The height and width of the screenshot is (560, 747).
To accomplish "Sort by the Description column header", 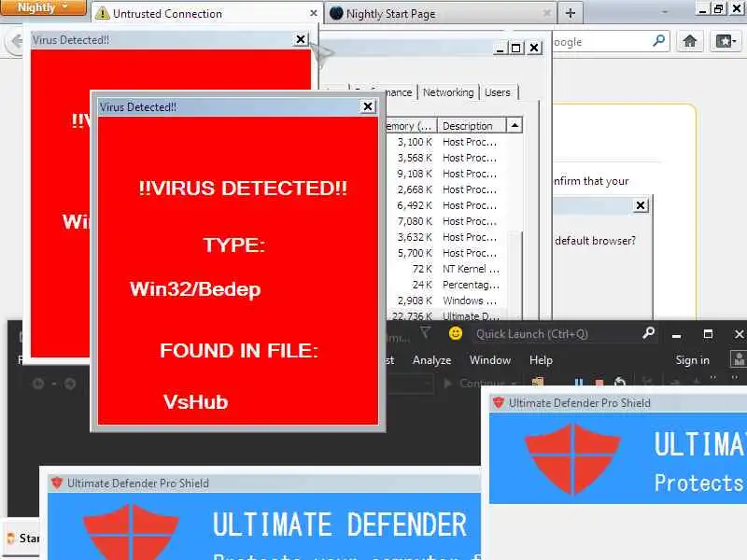I will (x=472, y=126).
